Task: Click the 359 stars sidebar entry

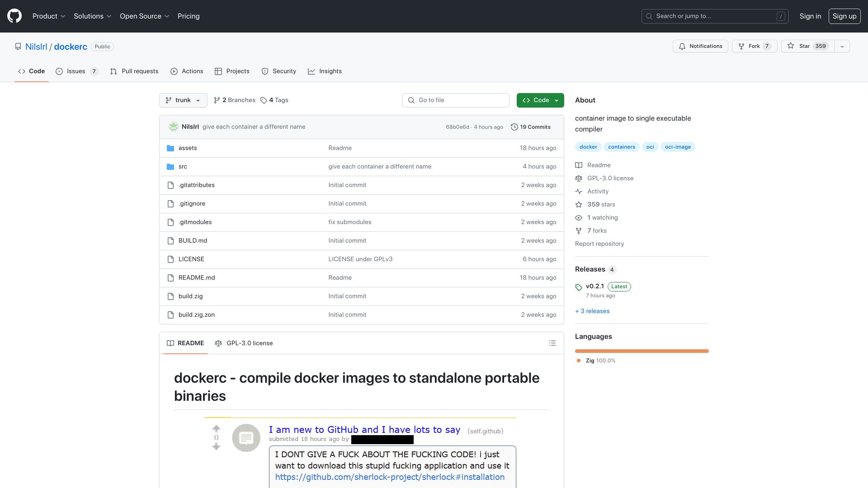Action: pos(595,205)
